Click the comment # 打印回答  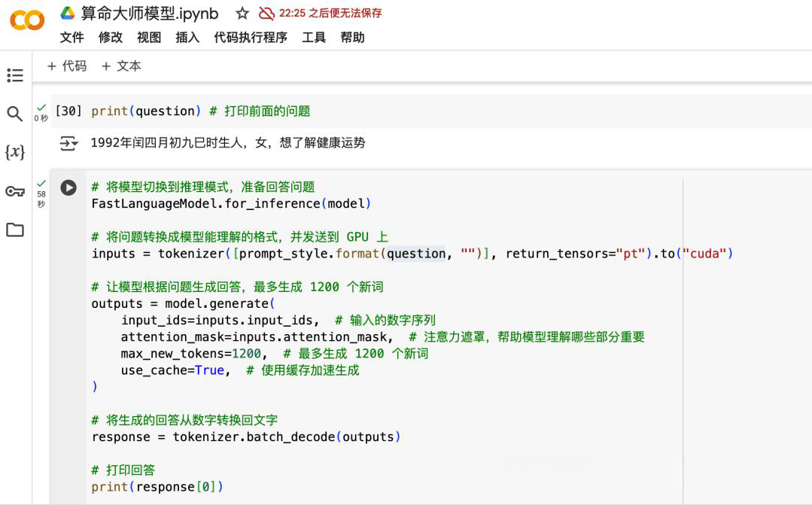pos(123,470)
